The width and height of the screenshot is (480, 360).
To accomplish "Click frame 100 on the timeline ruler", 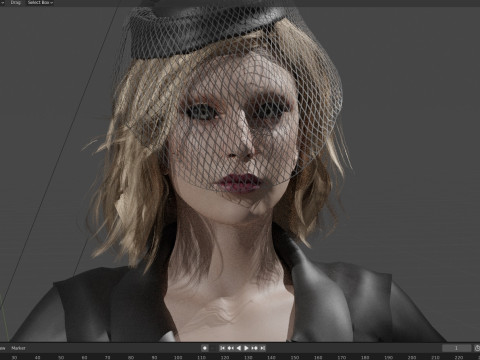I will pos(178,357).
